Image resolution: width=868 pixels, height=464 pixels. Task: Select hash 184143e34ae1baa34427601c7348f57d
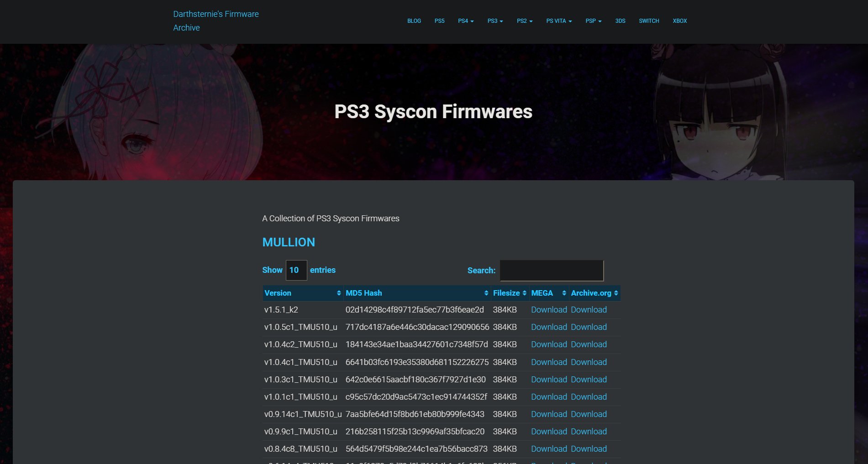click(416, 344)
